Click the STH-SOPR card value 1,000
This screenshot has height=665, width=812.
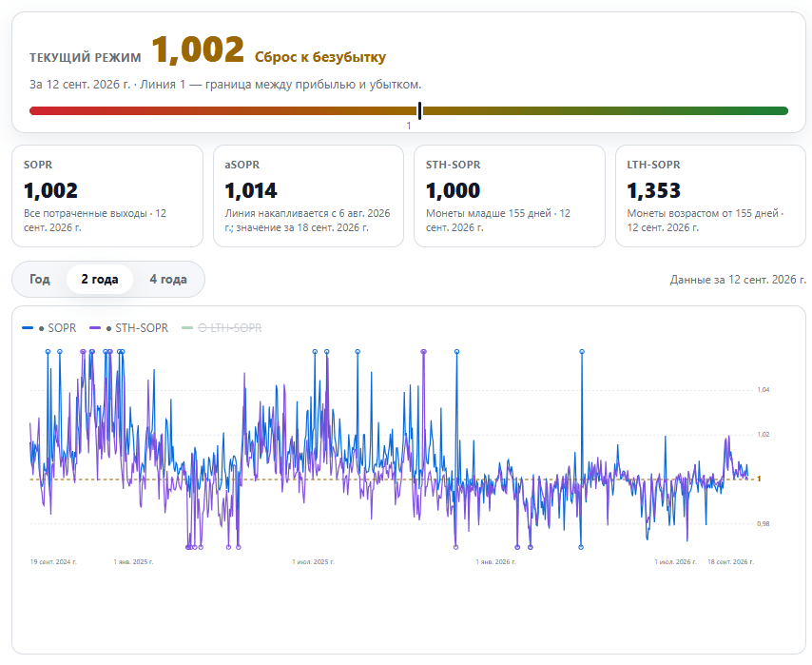[x=454, y=190]
